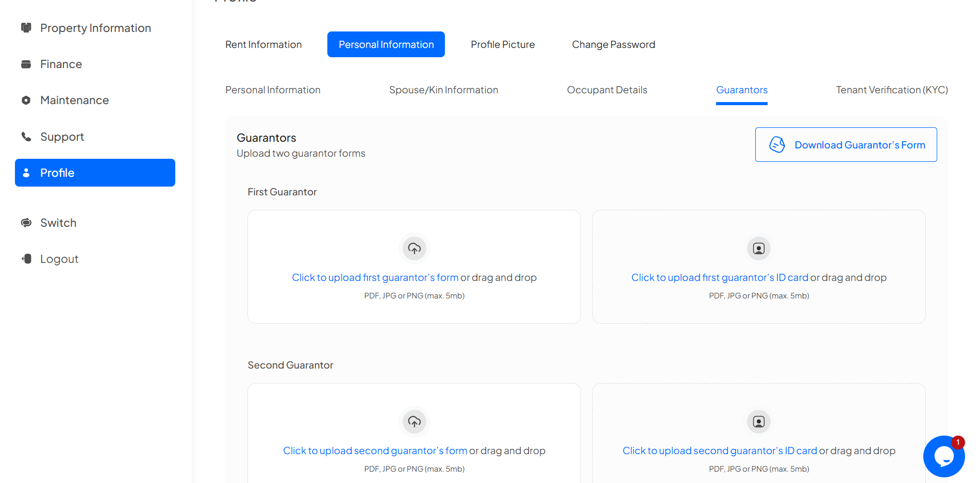Open Maintenance section
This screenshot has height=483, width=980.
(x=95, y=100)
